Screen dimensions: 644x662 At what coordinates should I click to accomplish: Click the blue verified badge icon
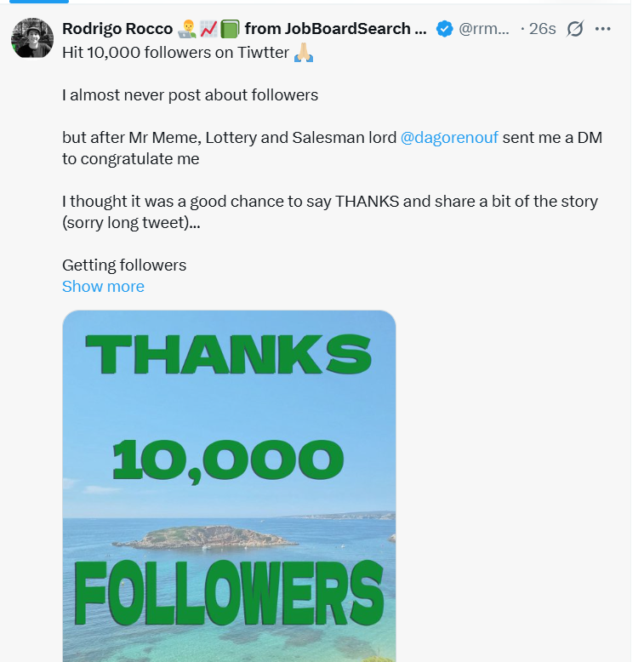click(x=444, y=29)
